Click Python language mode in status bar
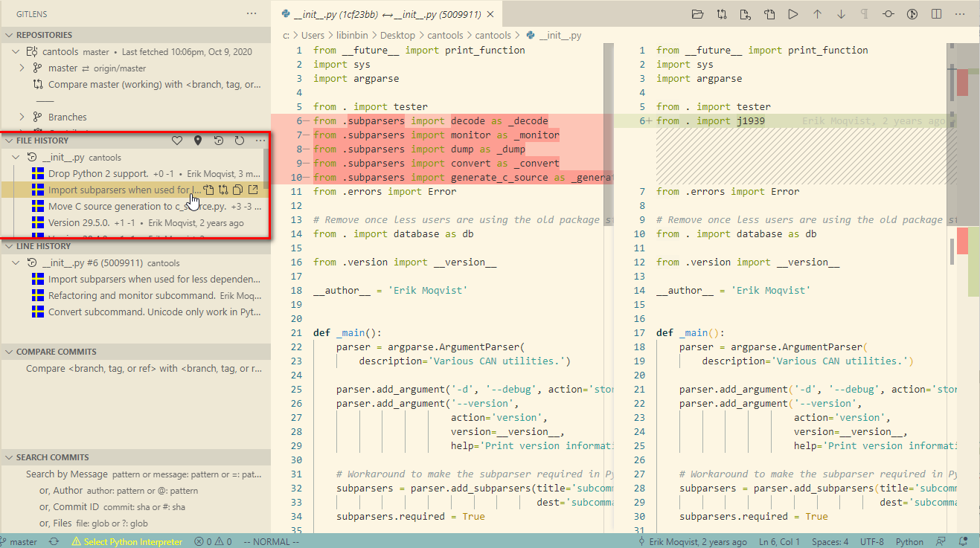Image resolution: width=980 pixels, height=548 pixels. (909, 541)
